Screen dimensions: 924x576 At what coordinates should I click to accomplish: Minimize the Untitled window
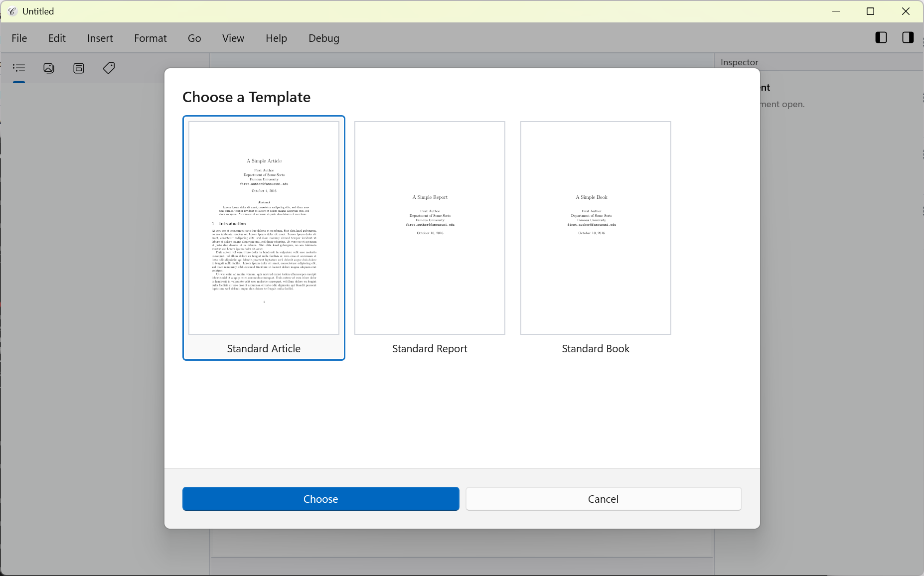836,11
